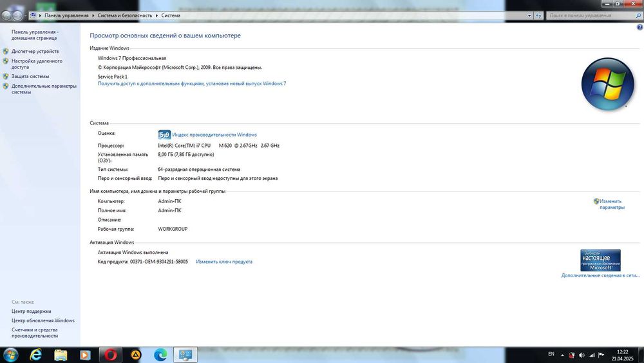Open the Windows Start menu orb
Viewport: 644px width, 363px height.
[x=10, y=355]
